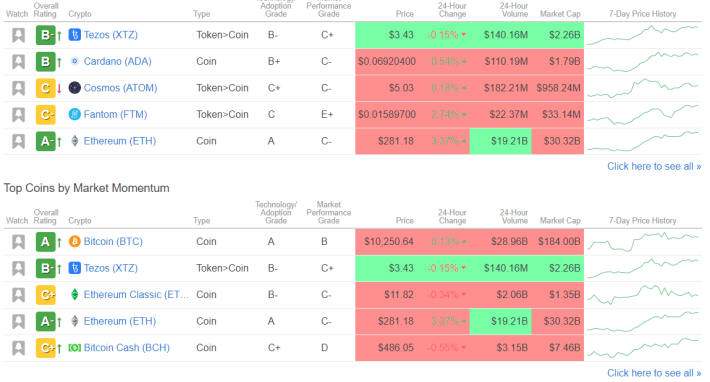Viewport: 710px width, 382px height.
Task: Open the Tezos (XTZ) link in the upper table
Action: (110, 35)
